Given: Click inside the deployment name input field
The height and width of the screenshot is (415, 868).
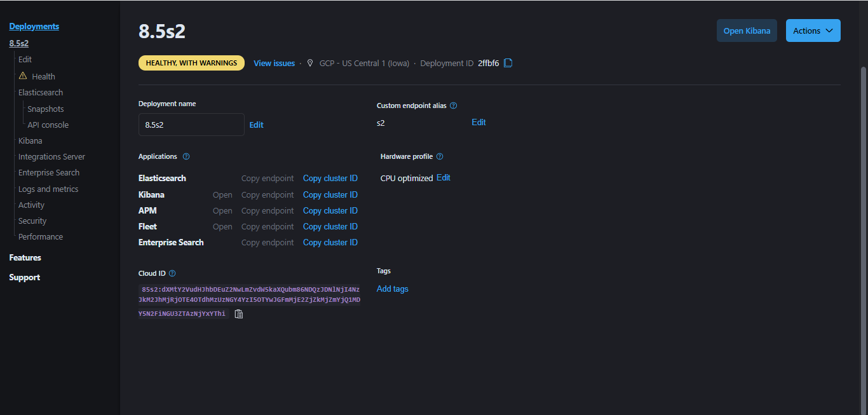Looking at the screenshot, I should click(x=191, y=125).
